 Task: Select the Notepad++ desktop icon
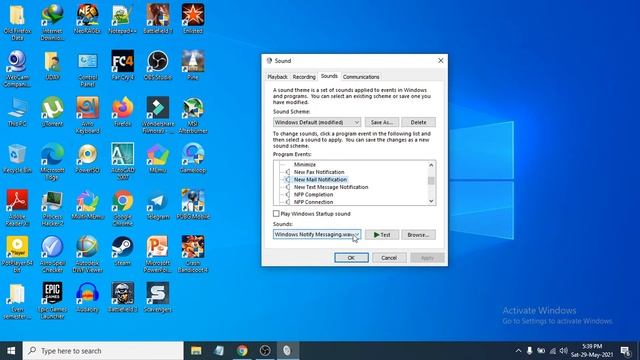click(x=122, y=18)
